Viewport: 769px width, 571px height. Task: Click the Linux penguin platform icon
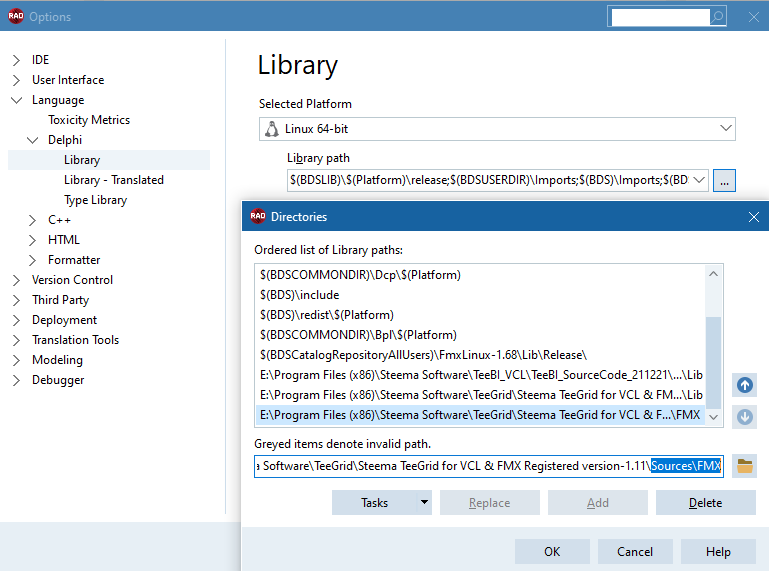271,129
